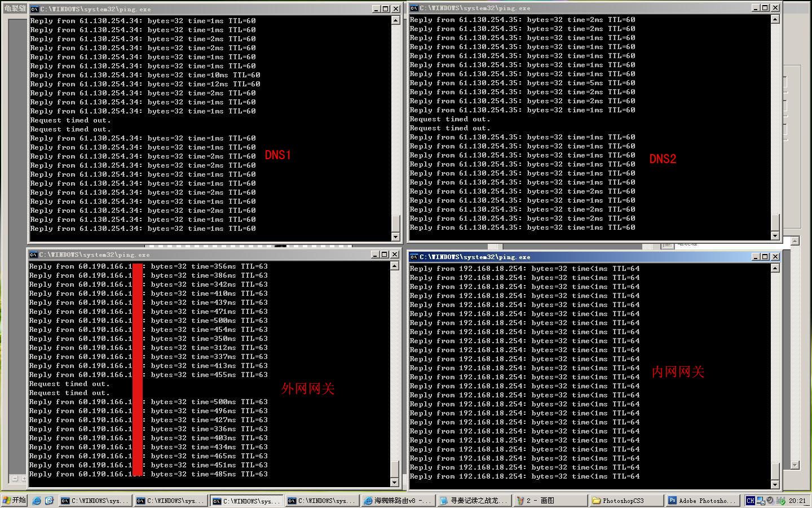
Task: Click scroll-up arrow in 192.168.18.254 ping window
Action: pos(775,268)
